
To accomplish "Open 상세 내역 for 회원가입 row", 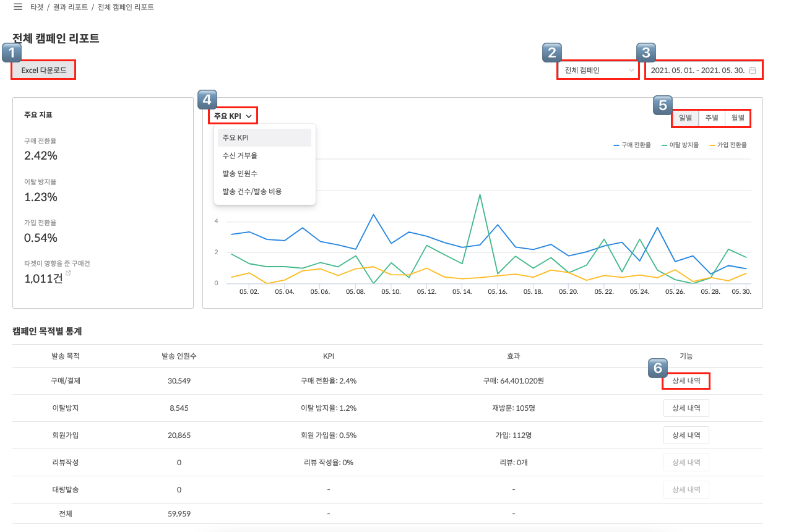I will tap(686, 435).
